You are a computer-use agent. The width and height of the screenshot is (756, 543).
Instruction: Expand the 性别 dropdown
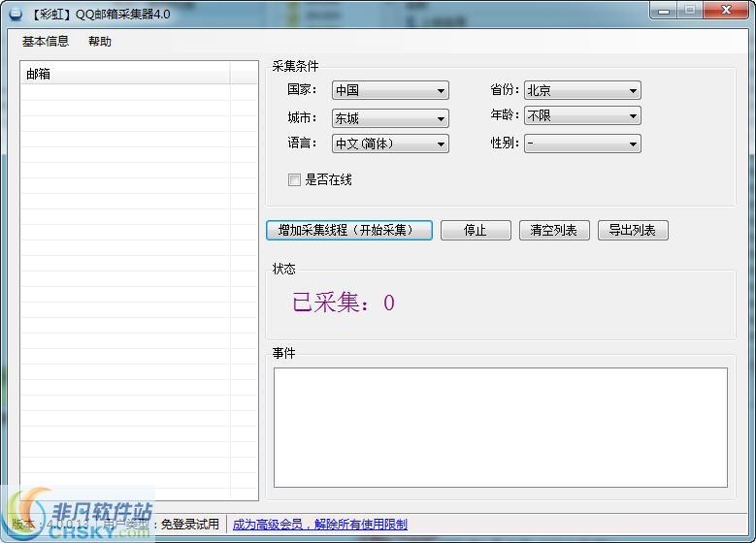point(582,144)
